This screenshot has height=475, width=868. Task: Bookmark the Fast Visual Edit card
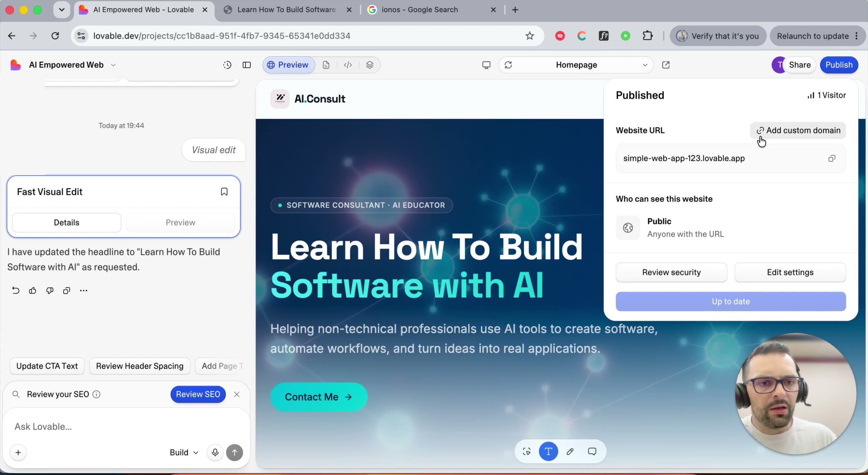click(224, 192)
